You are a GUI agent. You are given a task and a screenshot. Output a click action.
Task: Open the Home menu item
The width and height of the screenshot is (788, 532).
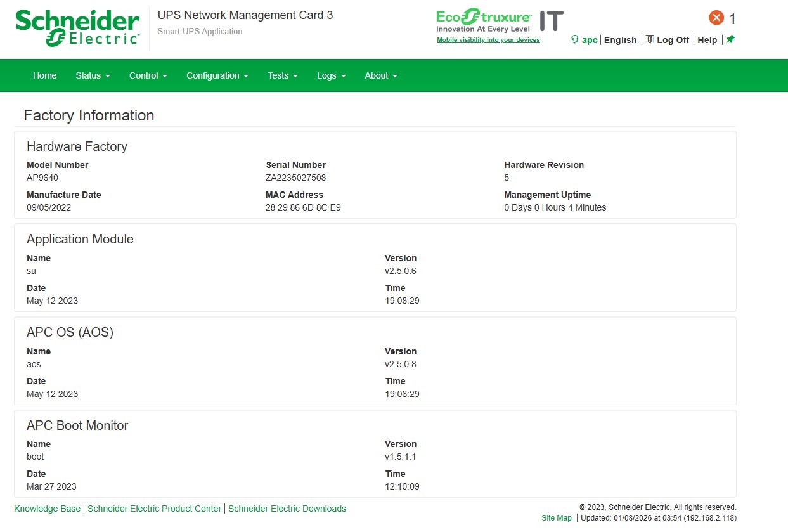(x=44, y=75)
